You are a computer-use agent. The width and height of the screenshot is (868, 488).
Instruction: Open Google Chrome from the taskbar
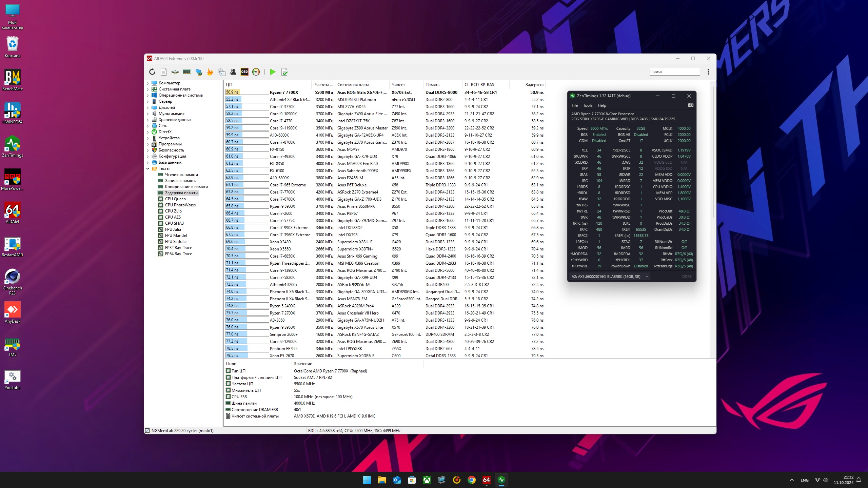click(471, 480)
